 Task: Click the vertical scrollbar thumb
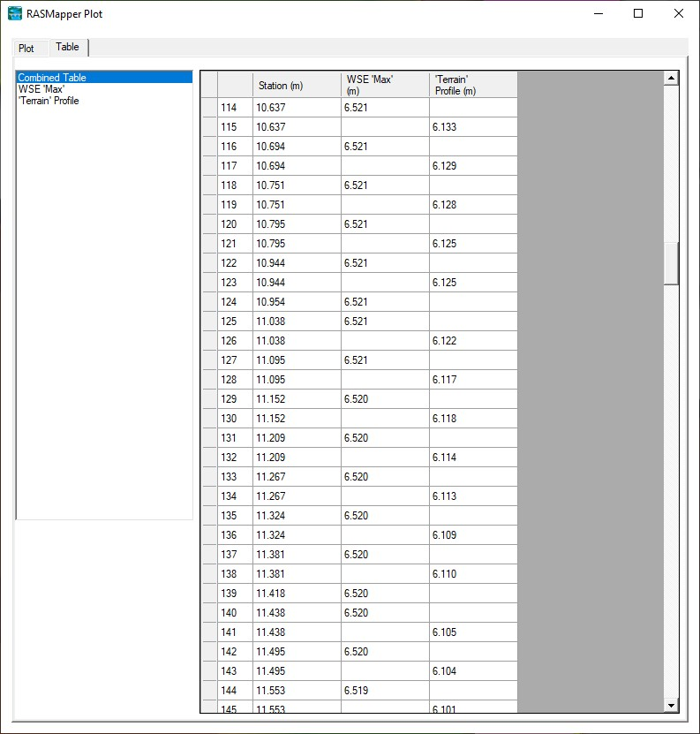[x=671, y=263]
